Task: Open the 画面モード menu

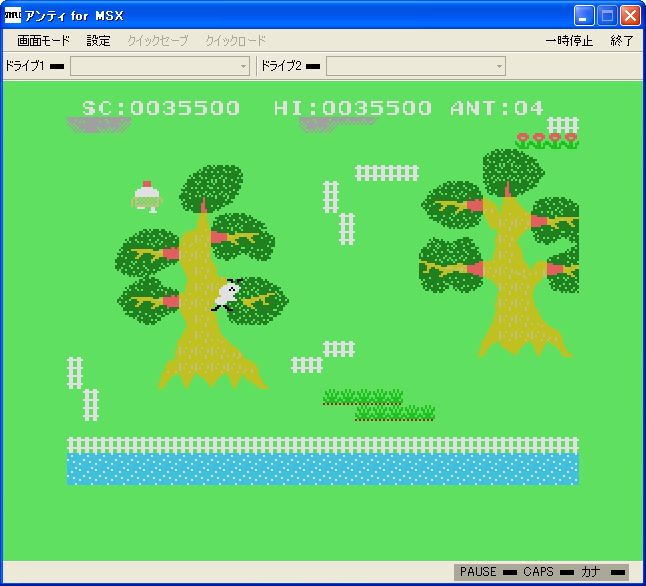Action: (43, 40)
